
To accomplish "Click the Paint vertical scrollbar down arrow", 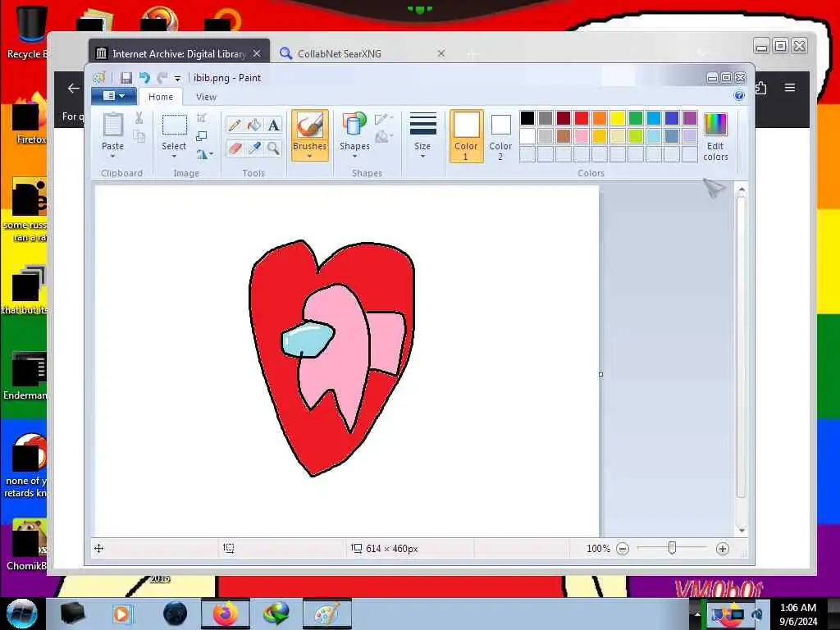I will (x=742, y=531).
